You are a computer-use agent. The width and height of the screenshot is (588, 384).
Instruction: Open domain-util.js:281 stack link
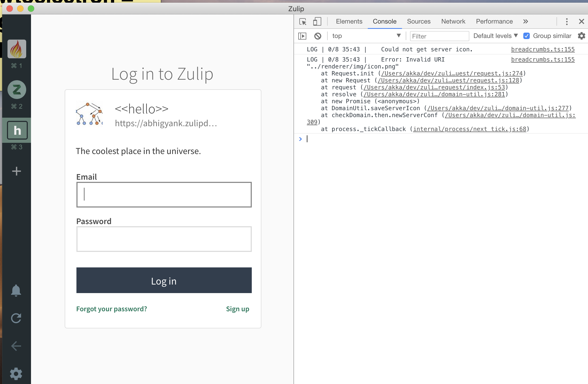click(434, 94)
